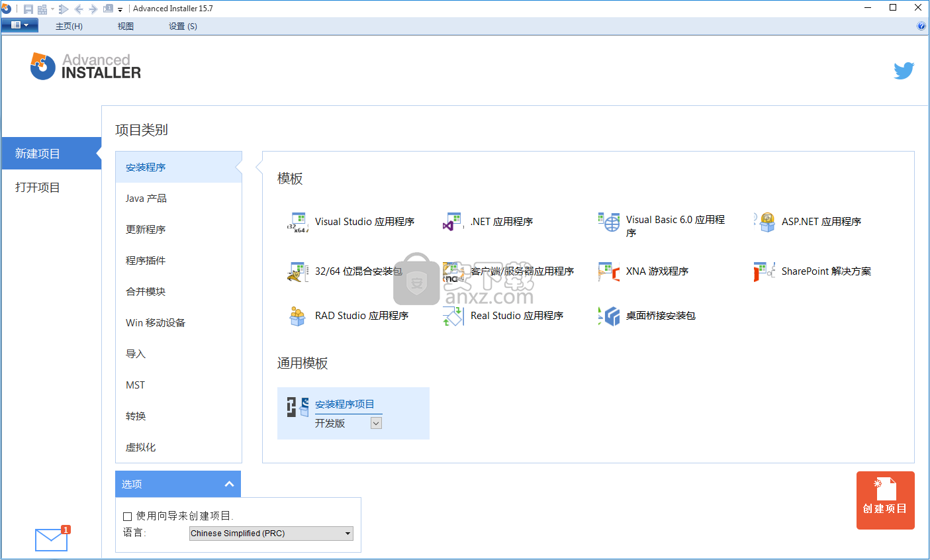This screenshot has width=930, height=560.
Task: Click the Run icon in quick access toolbar
Action: tap(64, 9)
